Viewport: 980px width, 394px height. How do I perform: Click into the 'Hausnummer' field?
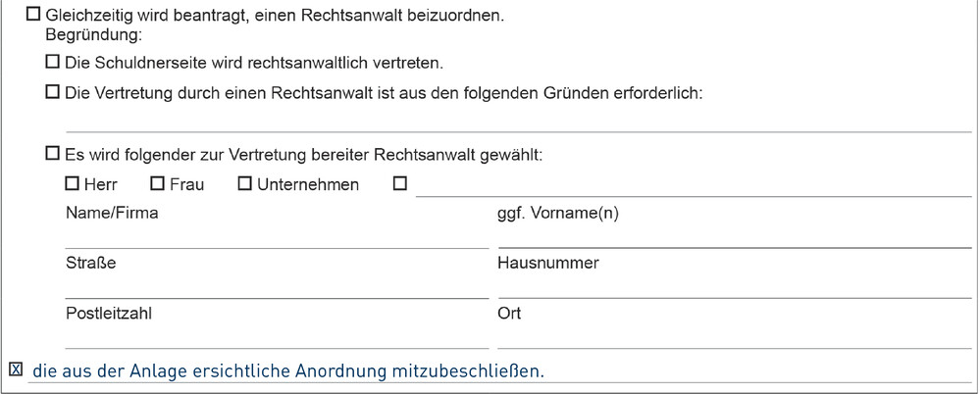(734, 288)
